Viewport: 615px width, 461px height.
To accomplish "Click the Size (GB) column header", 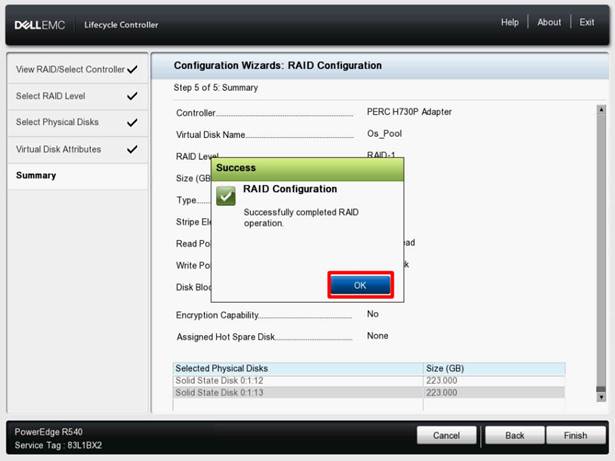I will pos(494,368).
